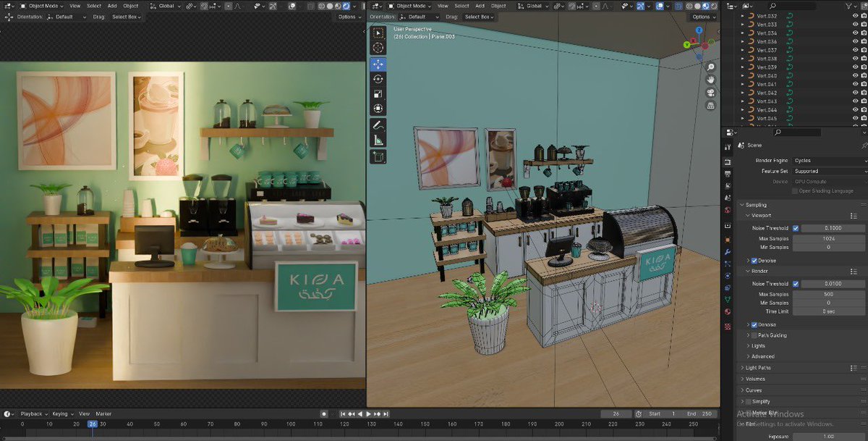Expand Vert.038 tree row
Image resolution: width=868 pixels, height=441 pixels.
pyautogui.click(x=742, y=59)
